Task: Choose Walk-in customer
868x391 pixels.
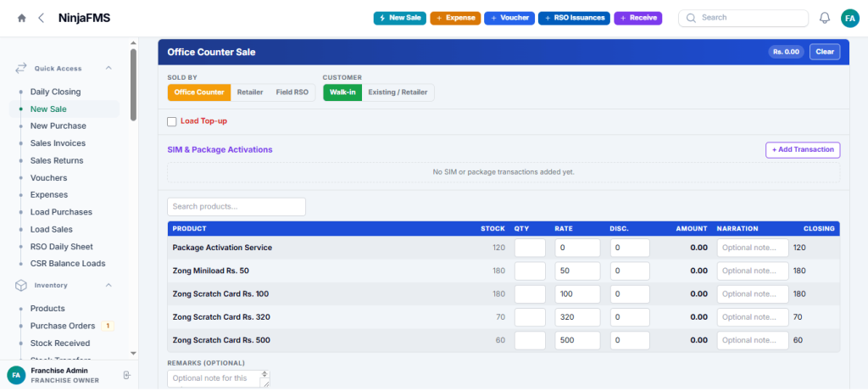Action: point(342,92)
